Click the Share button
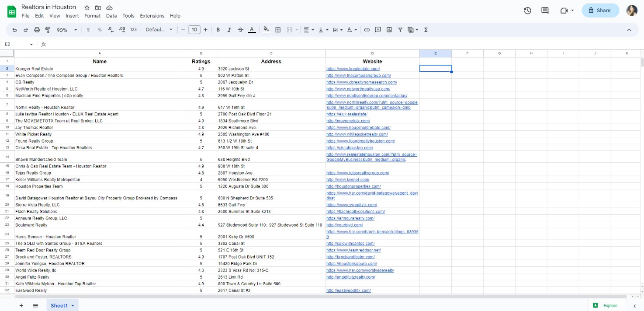The height and width of the screenshot is (311, 644). click(x=600, y=10)
